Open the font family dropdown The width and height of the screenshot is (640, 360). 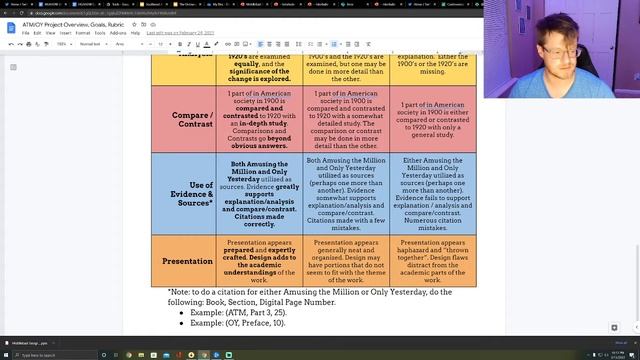(129, 44)
